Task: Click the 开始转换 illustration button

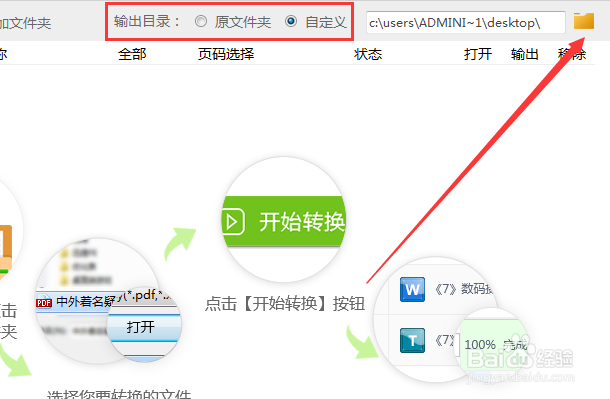Action: click(x=284, y=221)
